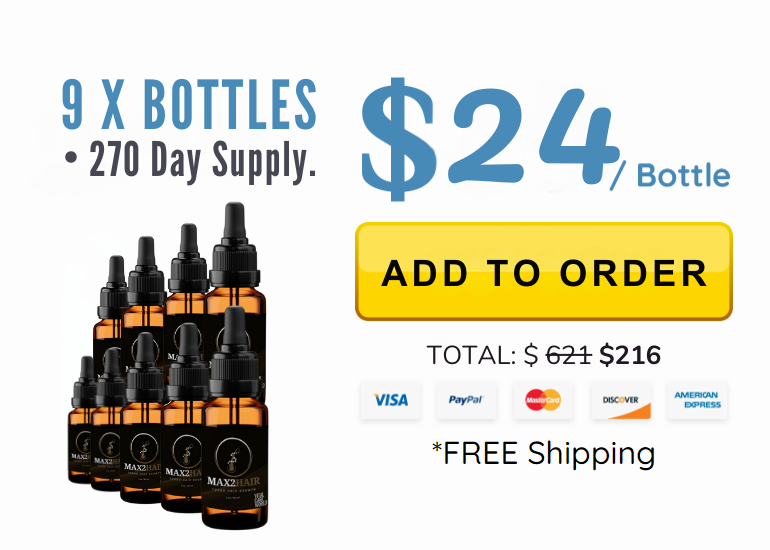770x550 pixels.
Task: Click the ADD TO ORDER button
Action: coord(544,272)
